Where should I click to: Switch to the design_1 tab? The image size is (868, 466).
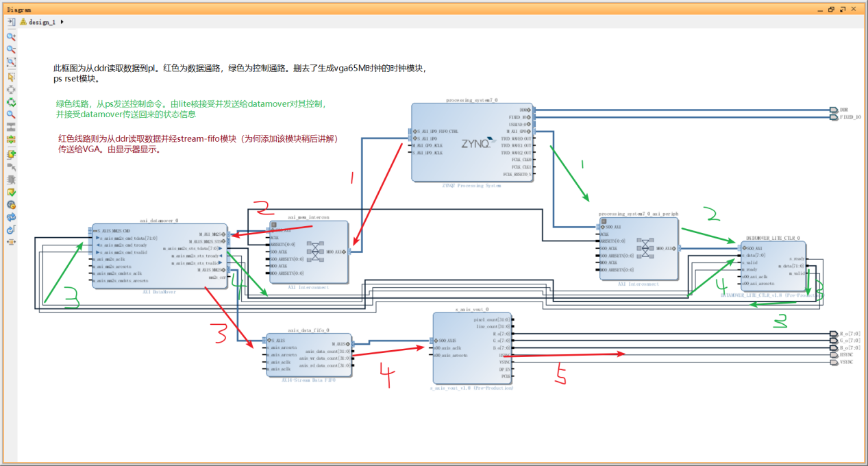tap(41, 21)
